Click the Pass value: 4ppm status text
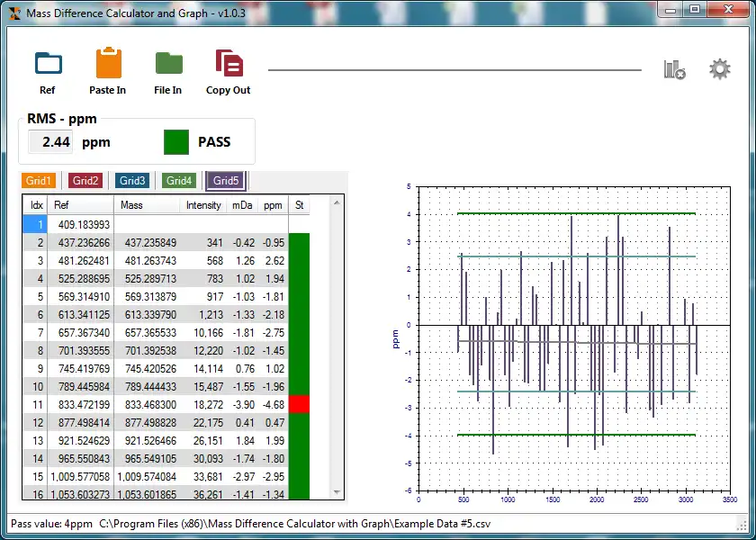Image resolution: width=756 pixels, height=540 pixels. click(51, 524)
